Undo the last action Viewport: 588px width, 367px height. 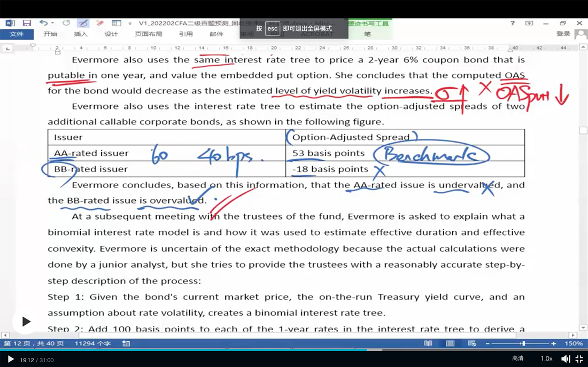(x=43, y=24)
